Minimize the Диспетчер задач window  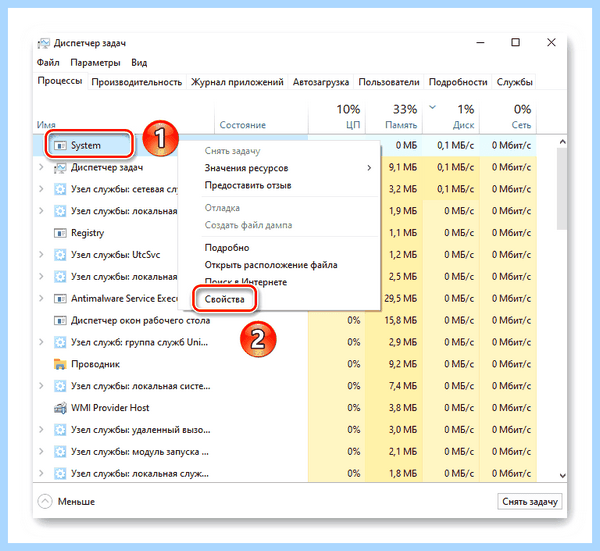pyautogui.click(x=480, y=42)
